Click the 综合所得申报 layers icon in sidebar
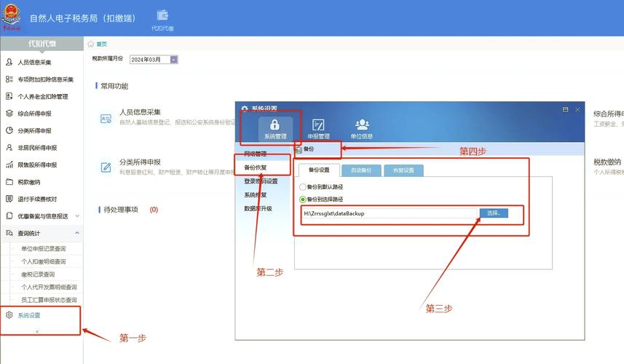Viewport: 624px width, 364px height. click(9, 114)
